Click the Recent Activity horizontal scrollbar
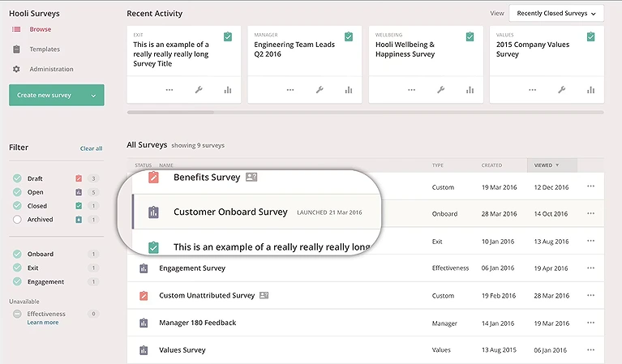This screenshot has height=364, width=622. coord(170,113)
